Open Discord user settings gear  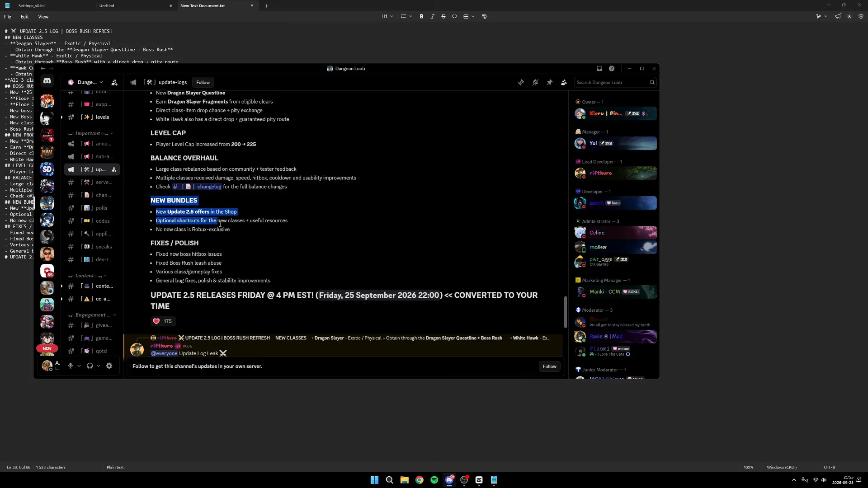[x=109, y=366]
